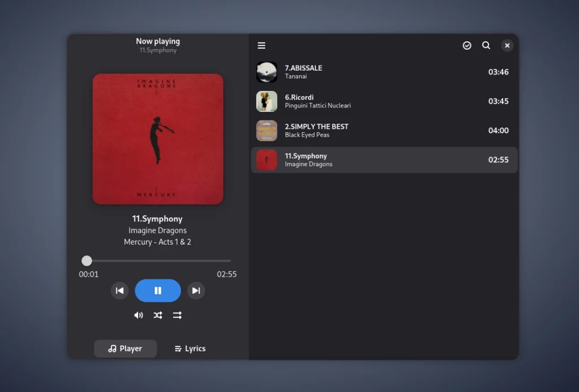Click the elapsed time 00:01
The image size is (579, 392).
(89, 275)
